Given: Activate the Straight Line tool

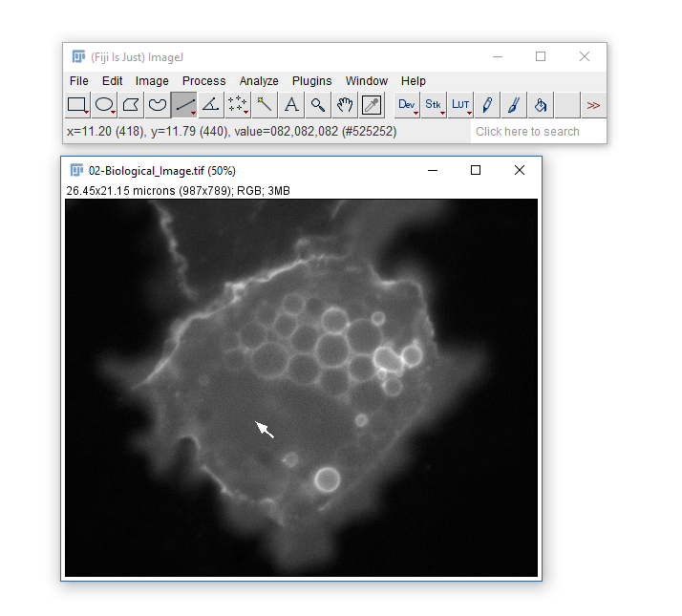Looking at the screenshot, I should pos(184,104).
